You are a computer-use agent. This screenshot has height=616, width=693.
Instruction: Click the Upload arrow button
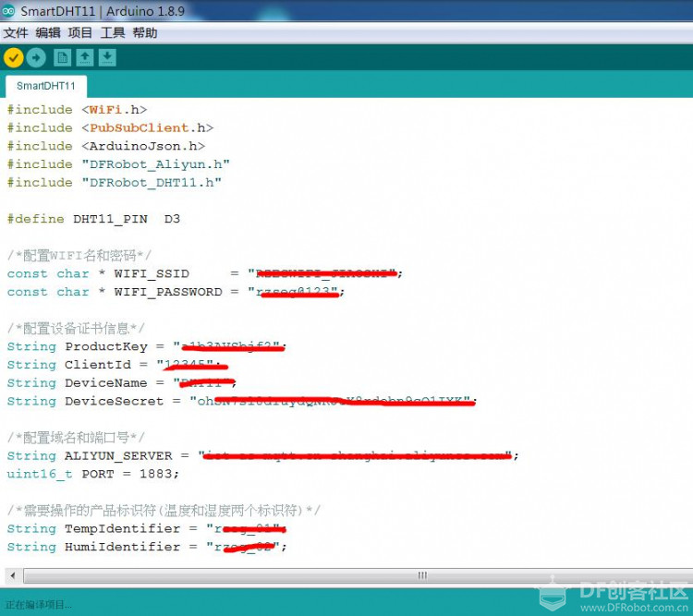point(36,58)
